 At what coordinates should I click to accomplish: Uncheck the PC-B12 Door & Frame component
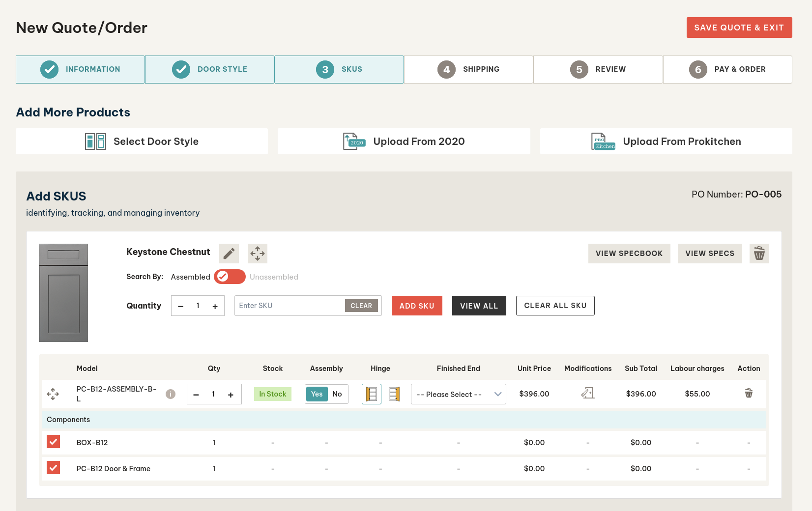(x=54, y=468)
